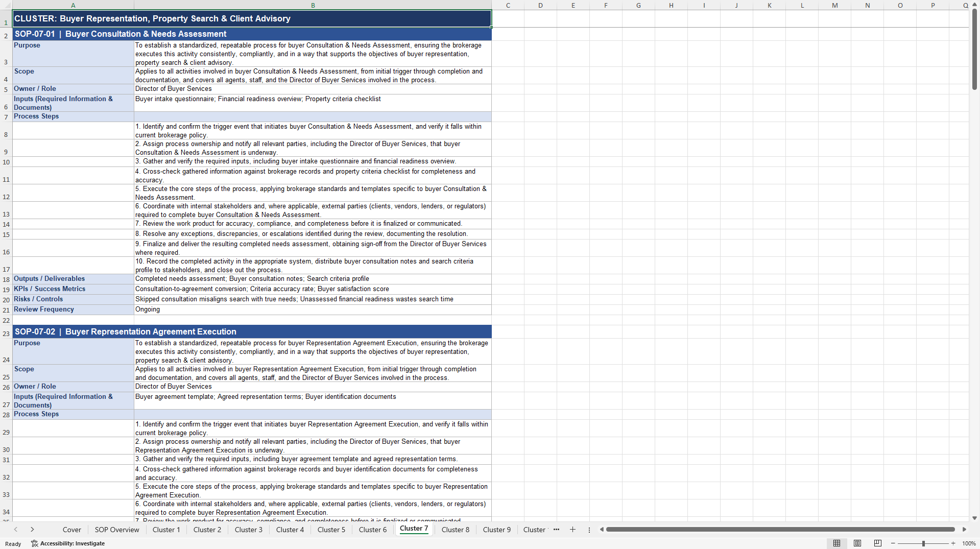Open sheet tab options dots
980x549 pixels.
589,530
